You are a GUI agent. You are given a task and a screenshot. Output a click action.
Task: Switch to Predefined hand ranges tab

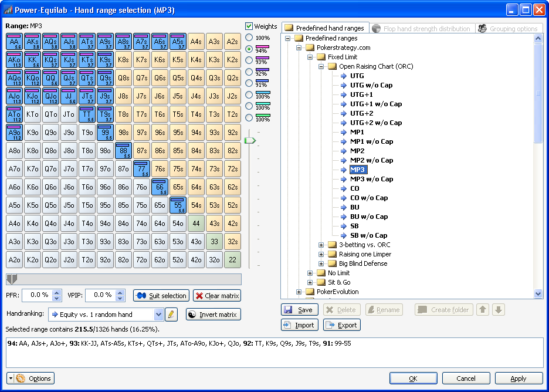(x=326, y=28)
